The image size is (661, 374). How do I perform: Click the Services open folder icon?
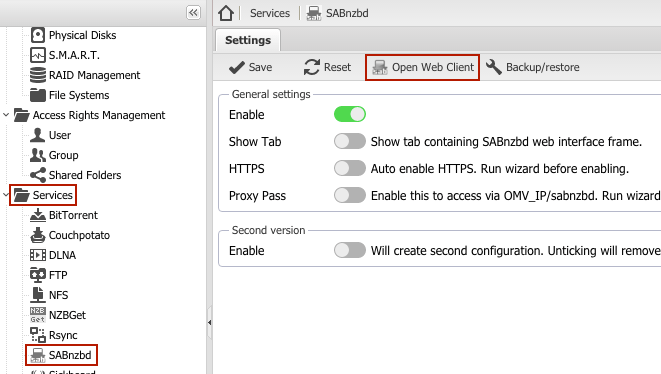coord(21,195)
